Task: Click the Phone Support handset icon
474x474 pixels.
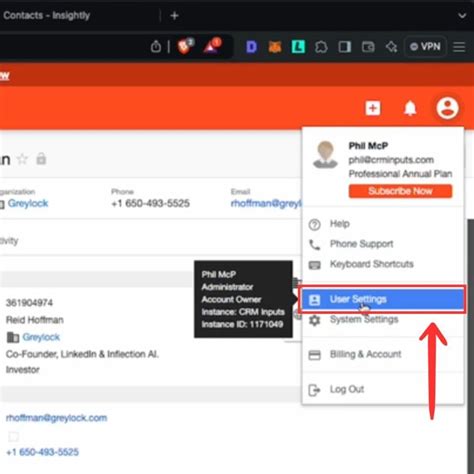Action: click(x=314, y=245)
